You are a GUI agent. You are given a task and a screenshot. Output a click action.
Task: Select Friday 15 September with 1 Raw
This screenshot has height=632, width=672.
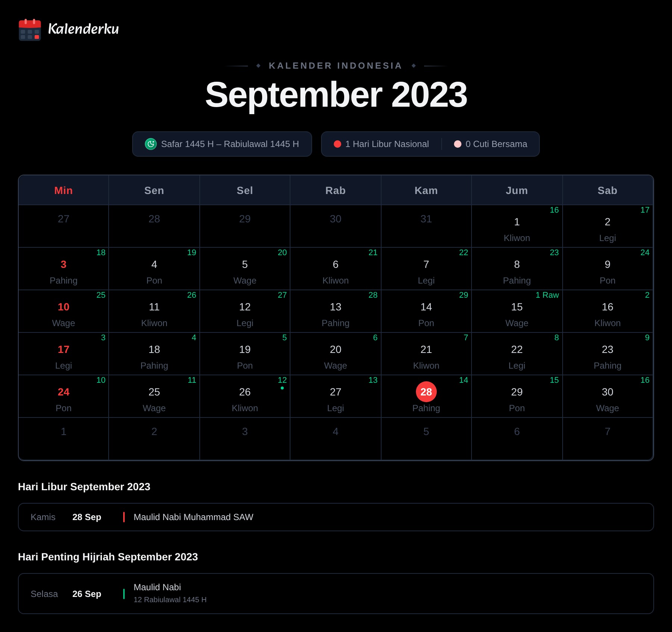tap(517, 311)
